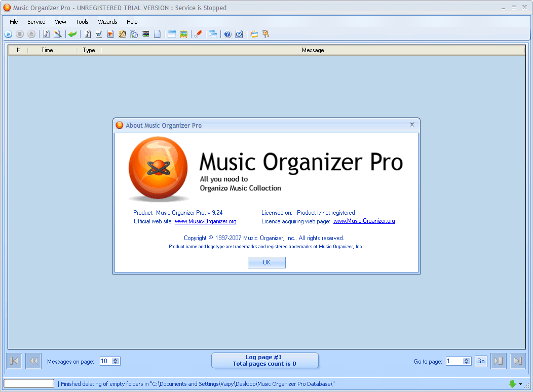Click OK in the About dialog
Screen dimensions: 533x392
tap(266, 262)
